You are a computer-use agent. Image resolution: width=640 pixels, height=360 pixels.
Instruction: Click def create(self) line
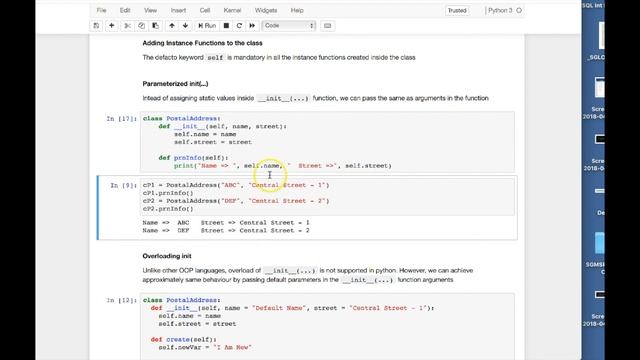point(184,340)
